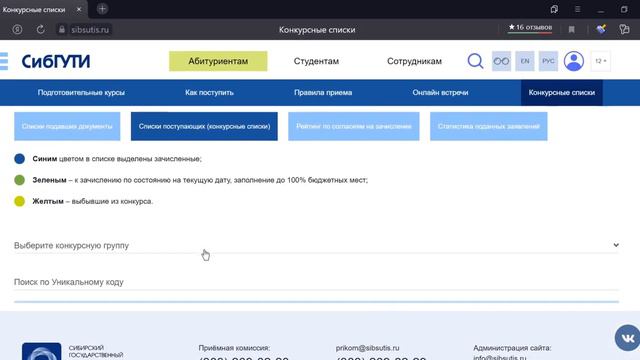
Task: Click the footer university emblem
Action: [x=41, y=351]
